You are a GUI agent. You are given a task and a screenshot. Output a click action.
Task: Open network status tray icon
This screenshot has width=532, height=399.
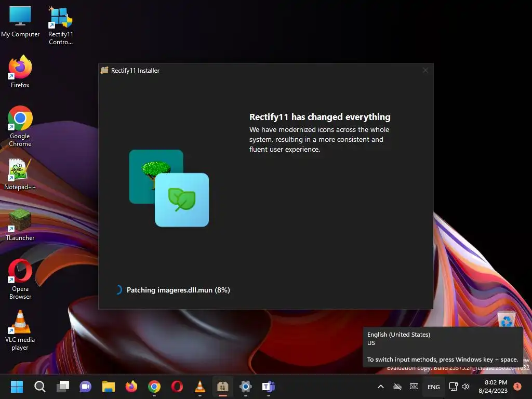[453, 387]
